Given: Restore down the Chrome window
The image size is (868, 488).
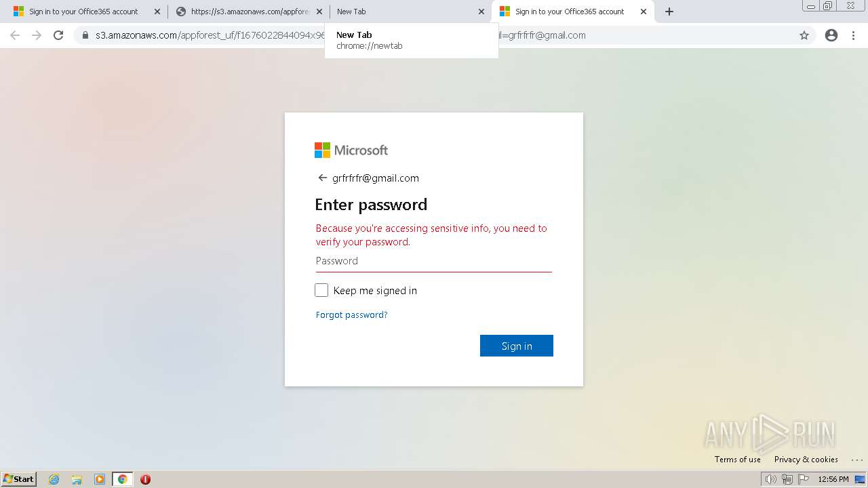Looking at the screenshot, I should [x=828, y=5].
